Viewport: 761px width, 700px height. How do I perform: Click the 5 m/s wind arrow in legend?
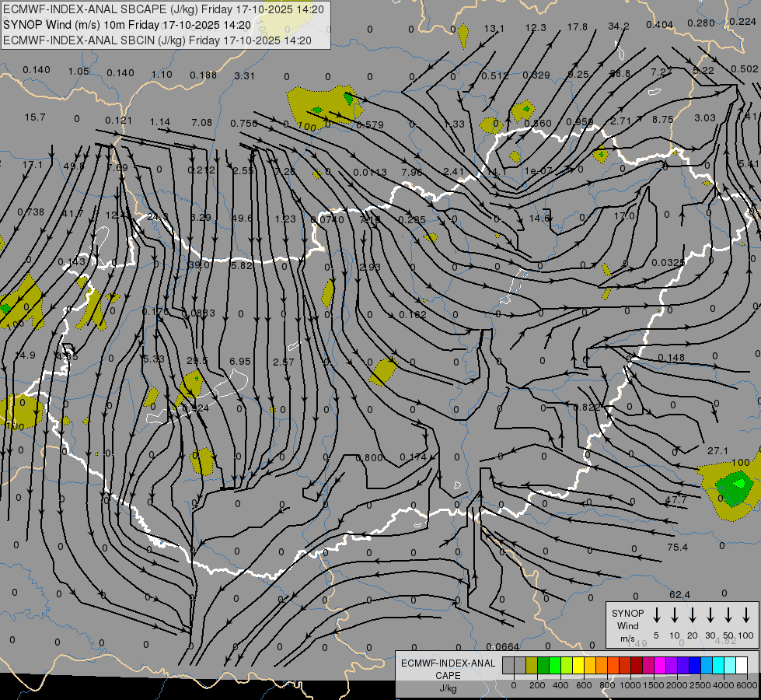pyautogui.click(x=656, y=615)
